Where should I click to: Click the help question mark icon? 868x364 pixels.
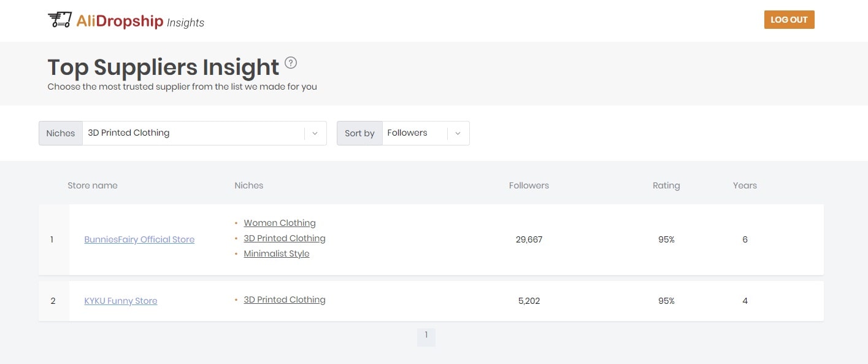pos(291,63)
